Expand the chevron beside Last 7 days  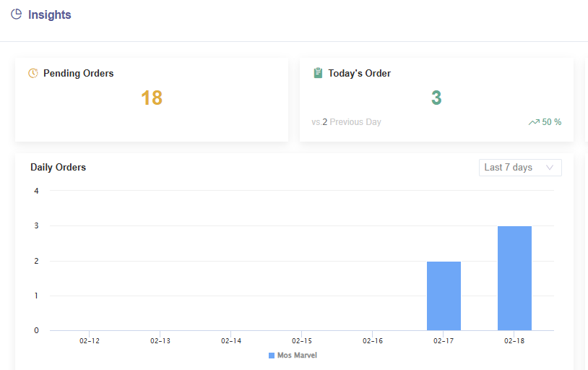pos(550,168)
